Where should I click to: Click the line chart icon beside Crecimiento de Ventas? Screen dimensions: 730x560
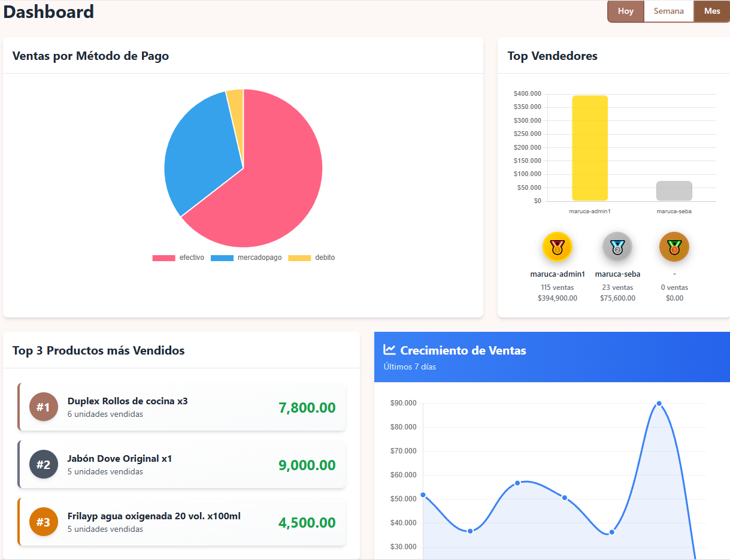click(x=389, y=350)
